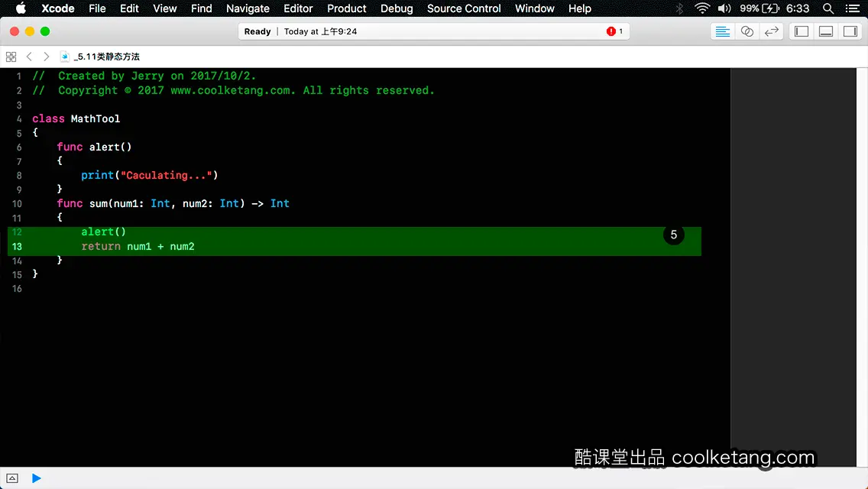Click the return type Int after the arrow

(280, 203)
